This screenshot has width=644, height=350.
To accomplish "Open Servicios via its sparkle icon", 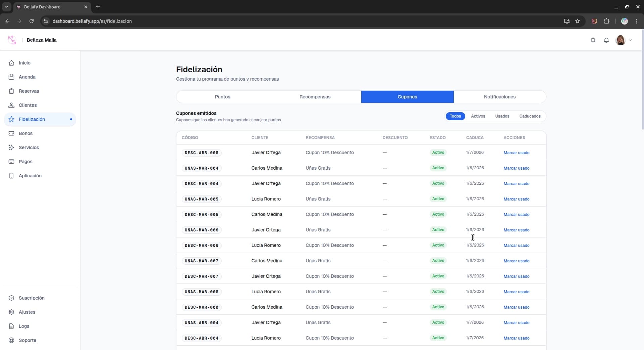I will [11, 147].
